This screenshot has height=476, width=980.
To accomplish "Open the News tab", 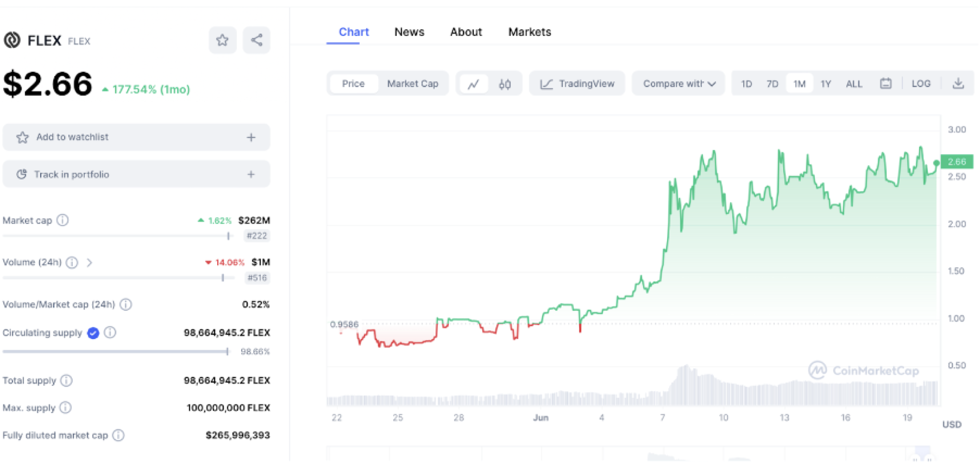I will (409, 32).
